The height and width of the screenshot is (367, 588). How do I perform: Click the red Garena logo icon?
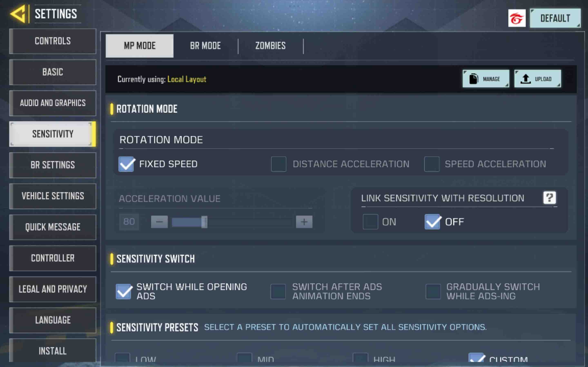click(x=517, y=18)
